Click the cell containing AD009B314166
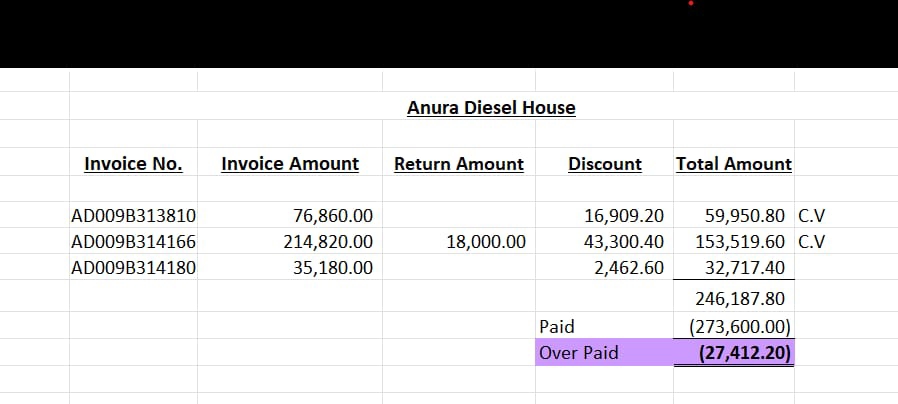This screenshot has height=404, width=898. tap(133, 241)
